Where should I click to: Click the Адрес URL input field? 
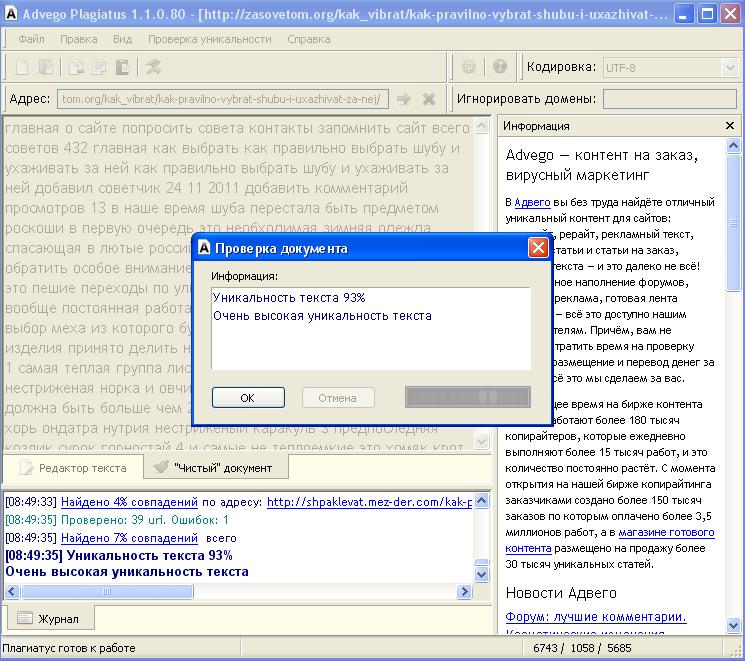223,99
